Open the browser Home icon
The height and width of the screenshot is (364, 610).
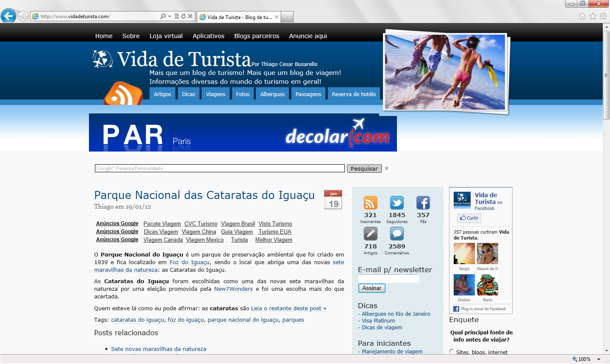pos(582,16)
